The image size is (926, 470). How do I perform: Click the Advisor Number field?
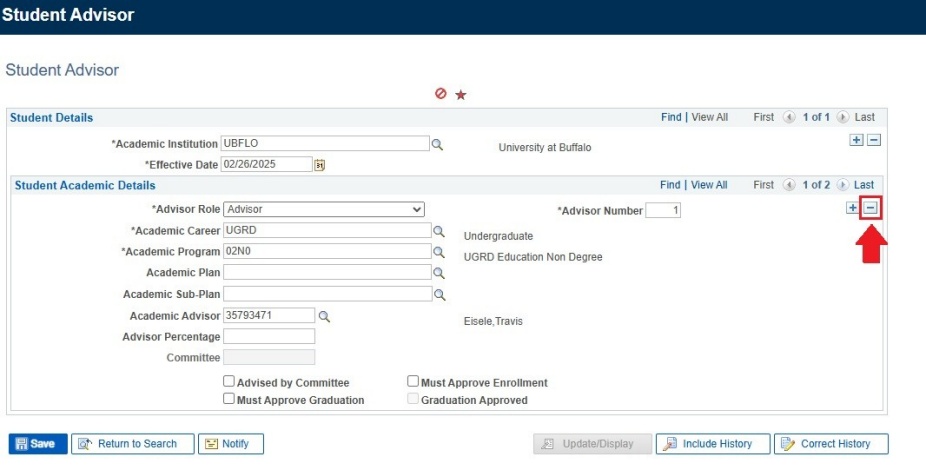(663, 210)
